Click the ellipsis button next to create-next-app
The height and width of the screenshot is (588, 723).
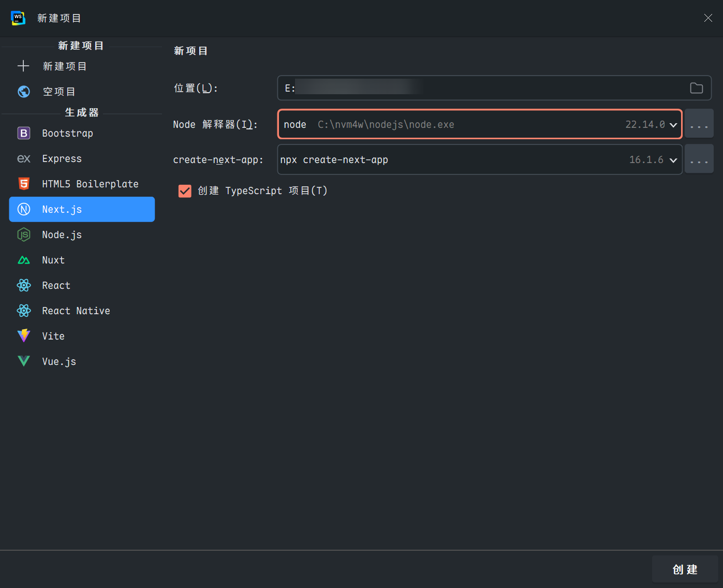click(699, 159)
